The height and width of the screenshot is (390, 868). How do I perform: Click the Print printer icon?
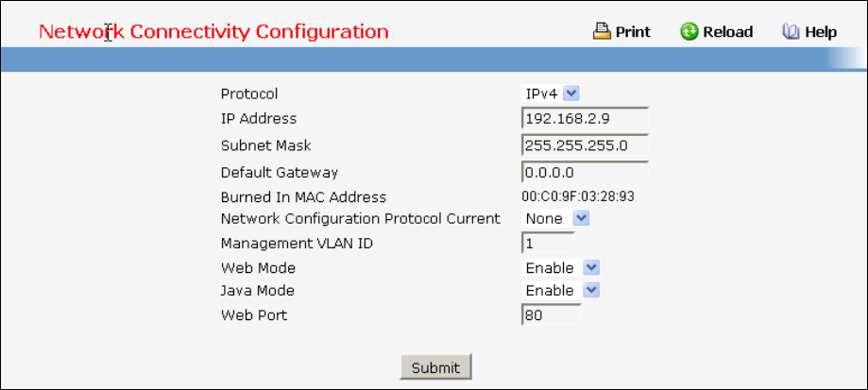coord(602,32)
